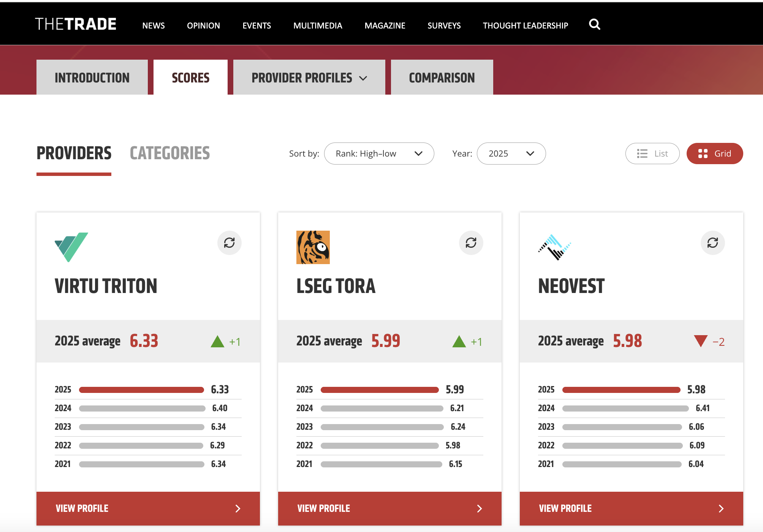
Task: Switch to List view
Action: pyautogui.click(x=652, y=154)
